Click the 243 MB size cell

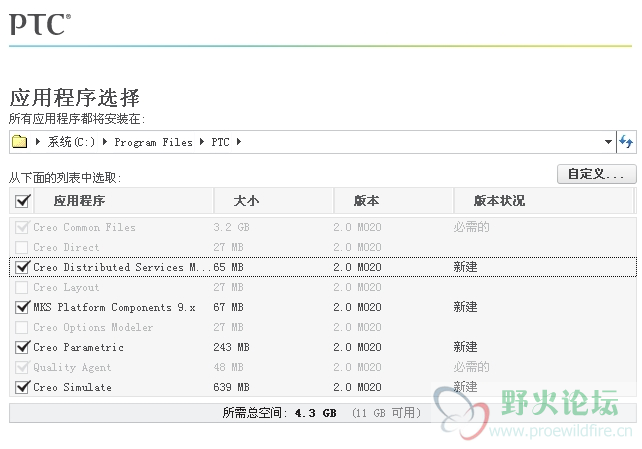[x=231, y=347]
